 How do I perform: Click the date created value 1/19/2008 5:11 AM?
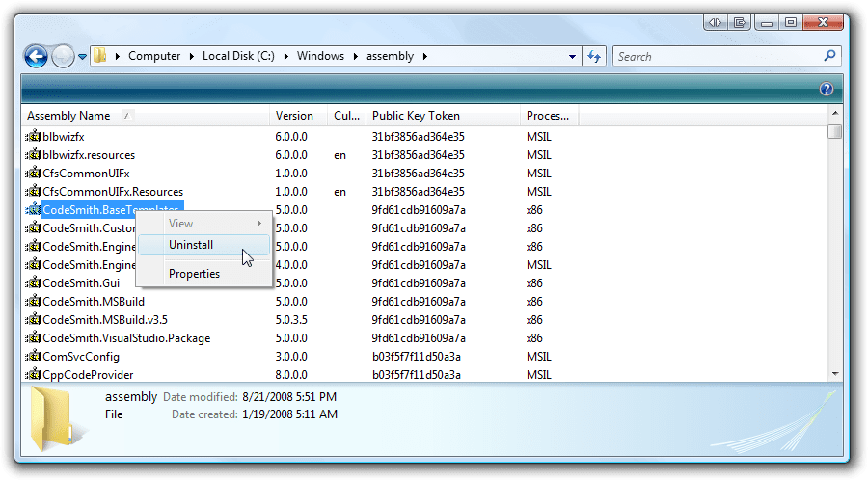289,414
